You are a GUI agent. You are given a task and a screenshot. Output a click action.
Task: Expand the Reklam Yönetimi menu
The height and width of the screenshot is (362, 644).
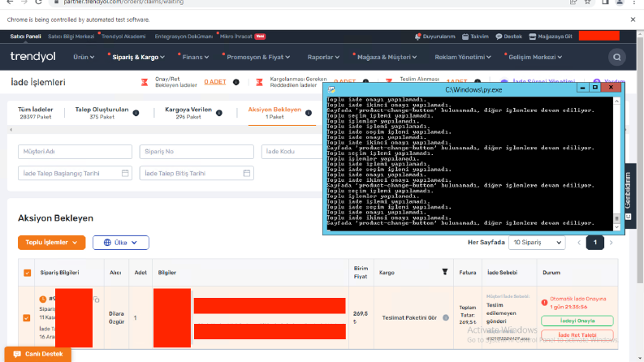[463, 57]
